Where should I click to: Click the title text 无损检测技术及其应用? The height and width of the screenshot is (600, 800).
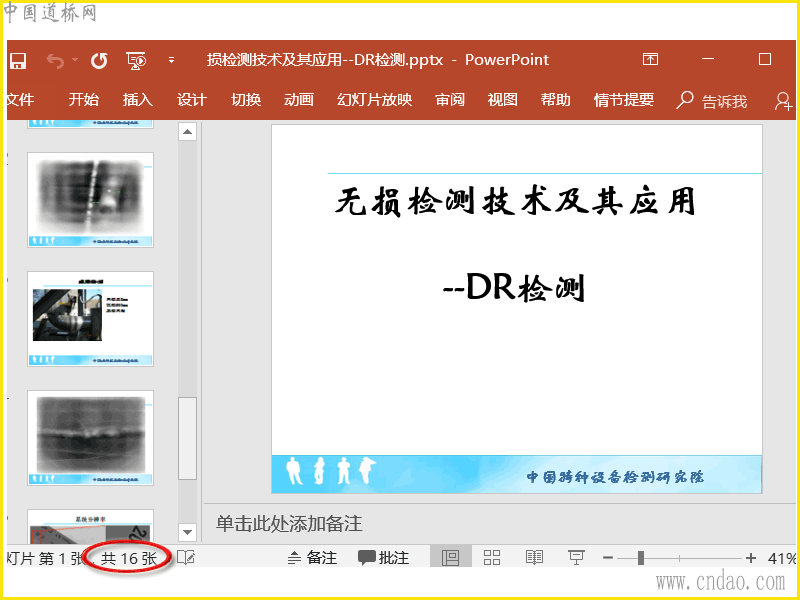(x=515, y=201)
